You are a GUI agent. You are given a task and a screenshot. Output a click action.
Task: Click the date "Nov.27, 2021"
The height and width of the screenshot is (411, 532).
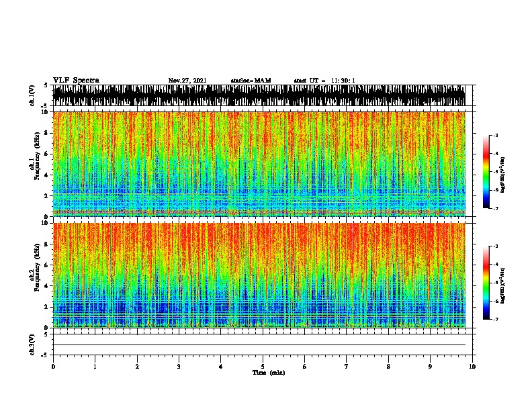(187, 81)
